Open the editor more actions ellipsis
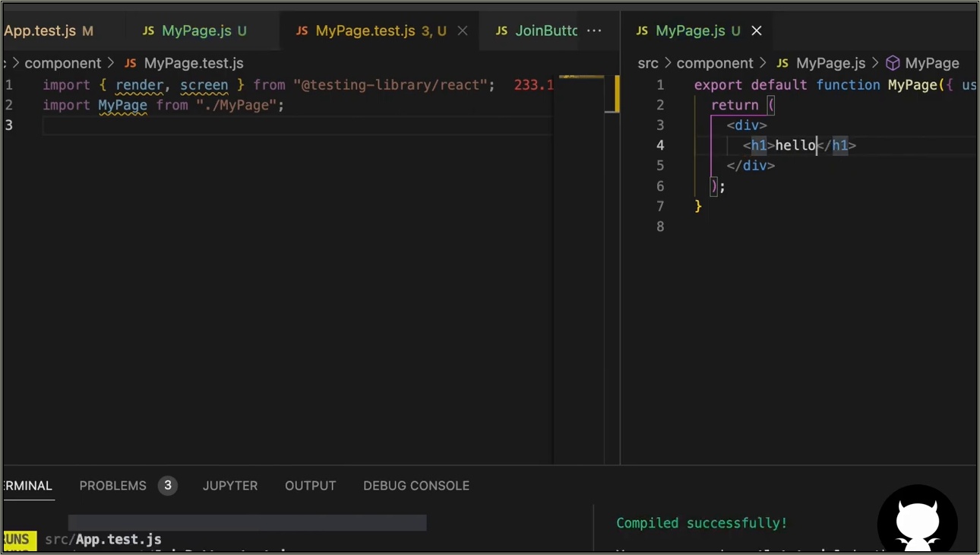The image size is (980, 555). pos(595,30)
